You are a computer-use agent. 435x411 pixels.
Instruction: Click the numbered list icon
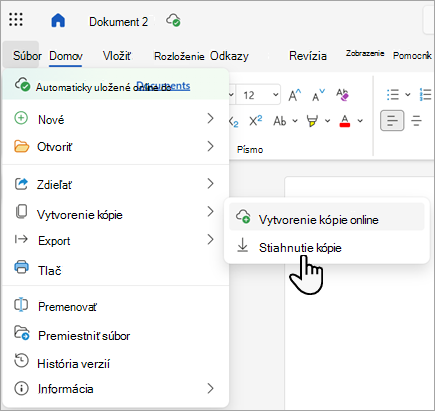pos(426,95)
